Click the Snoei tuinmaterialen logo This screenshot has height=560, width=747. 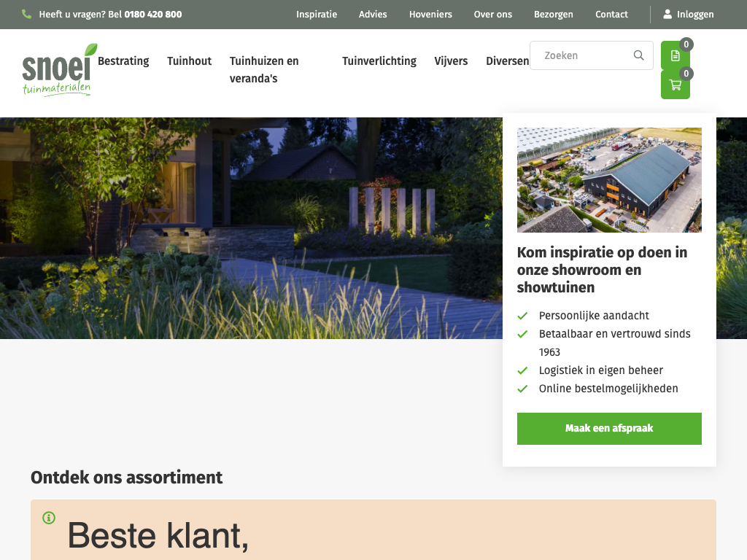60,70
